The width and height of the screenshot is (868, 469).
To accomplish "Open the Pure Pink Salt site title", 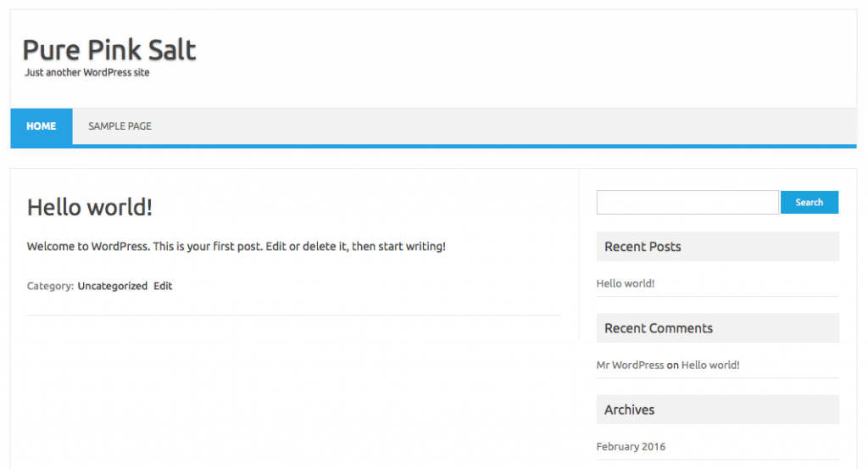I will pyautogui.click(x=109, y=50).
